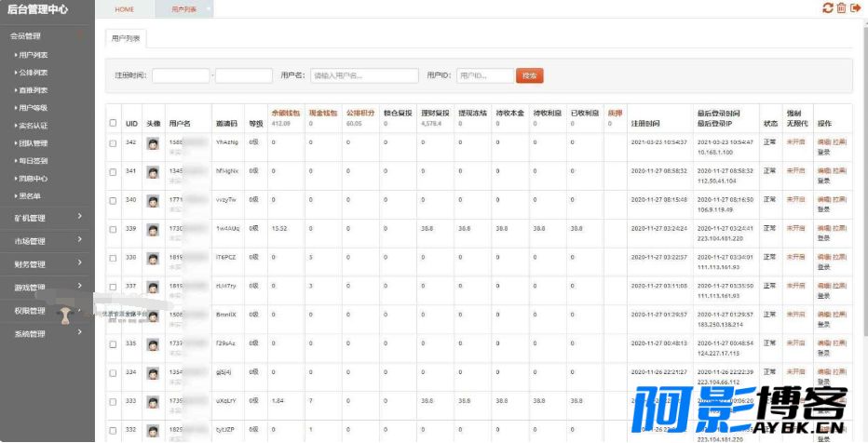Sort by 余额钱包 column header
868x443 pixels.
pos(286,113)
